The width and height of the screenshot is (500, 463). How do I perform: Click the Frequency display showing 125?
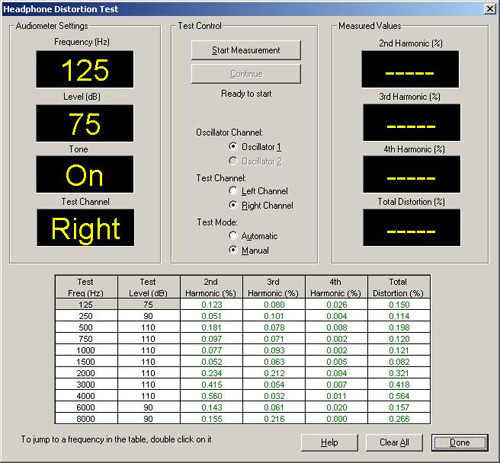click(x=85, y=69)
